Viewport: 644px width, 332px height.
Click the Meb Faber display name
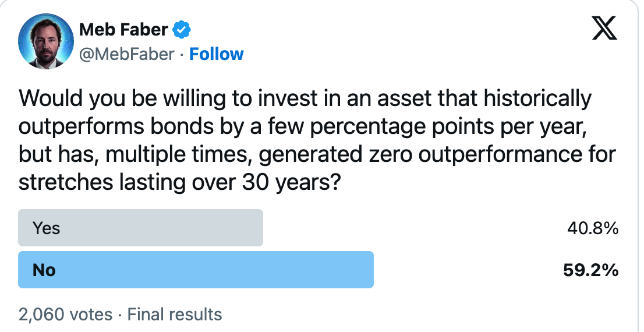[x=123, y=30]
